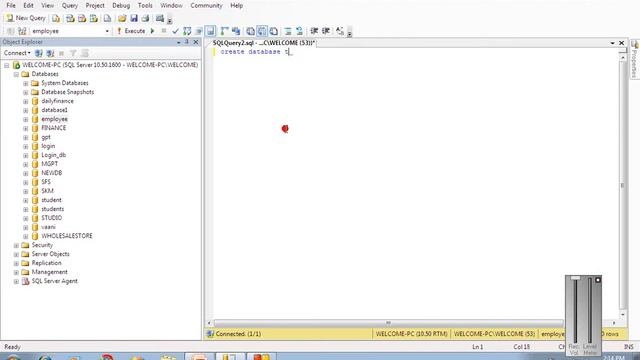The height and width of the screenshot is (360, 640).
Task: Collapse the WELCOME-PC server node
Action: [7, 65]
